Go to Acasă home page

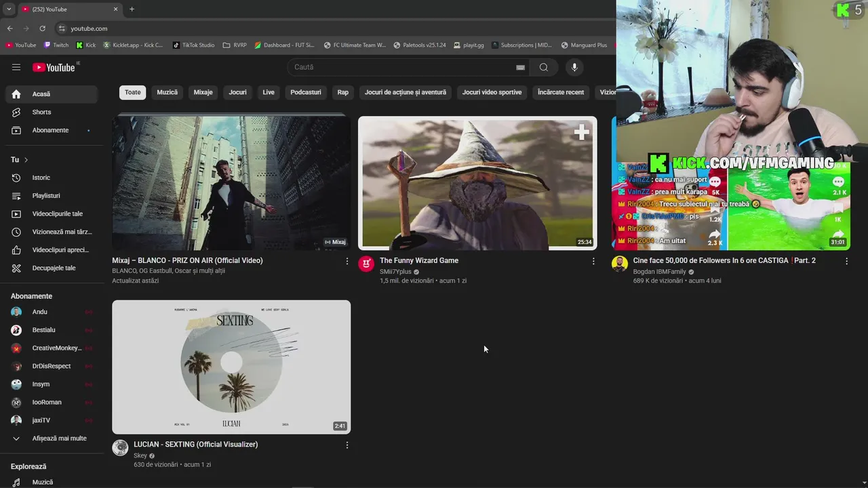coord(52,94)
